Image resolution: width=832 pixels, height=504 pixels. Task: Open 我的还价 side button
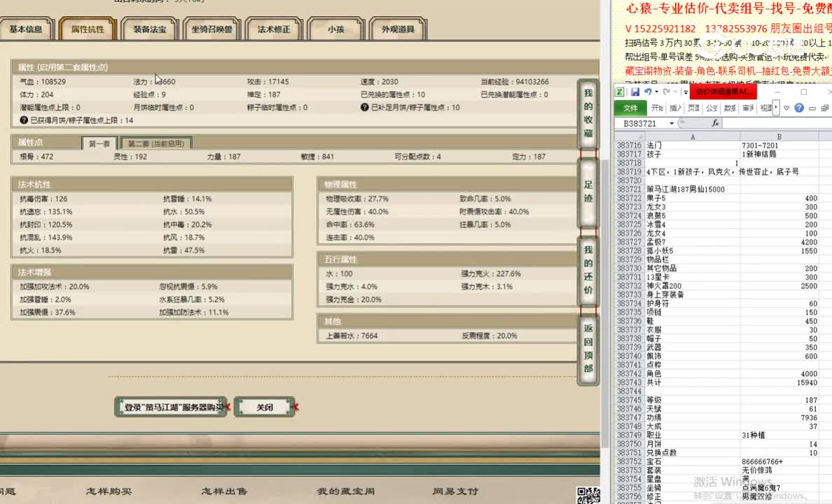[x=588, y=270]
